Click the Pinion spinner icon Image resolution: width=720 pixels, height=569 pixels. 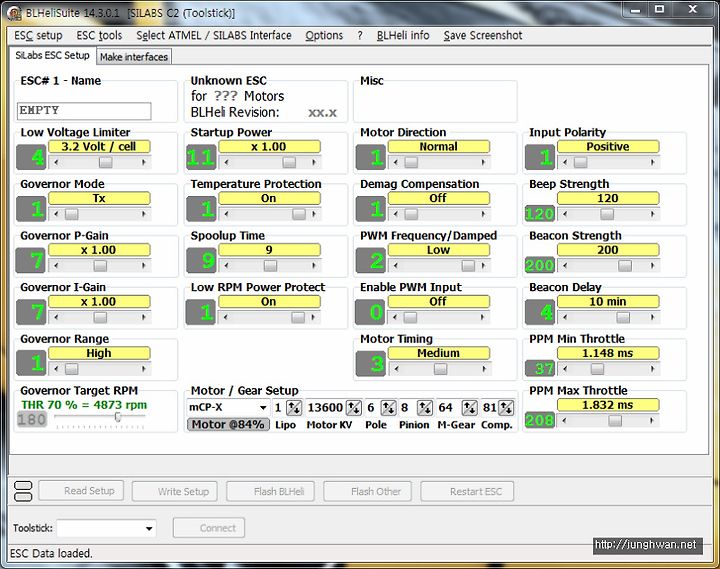click(424, 407)
